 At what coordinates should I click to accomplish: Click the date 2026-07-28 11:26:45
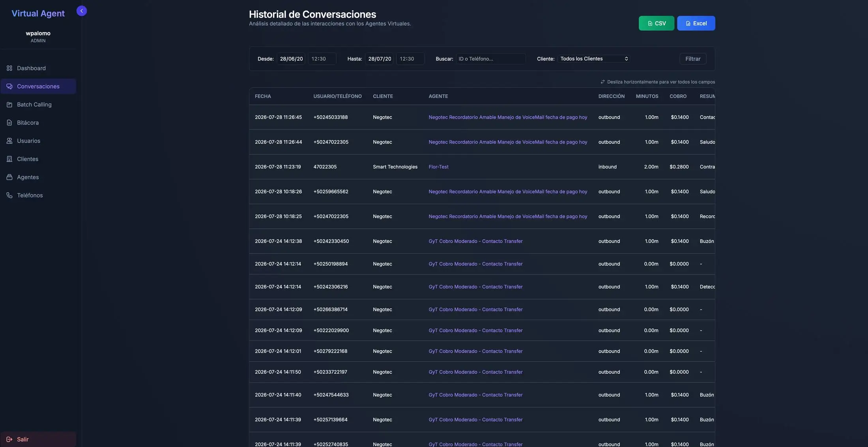tap(278, 117)
